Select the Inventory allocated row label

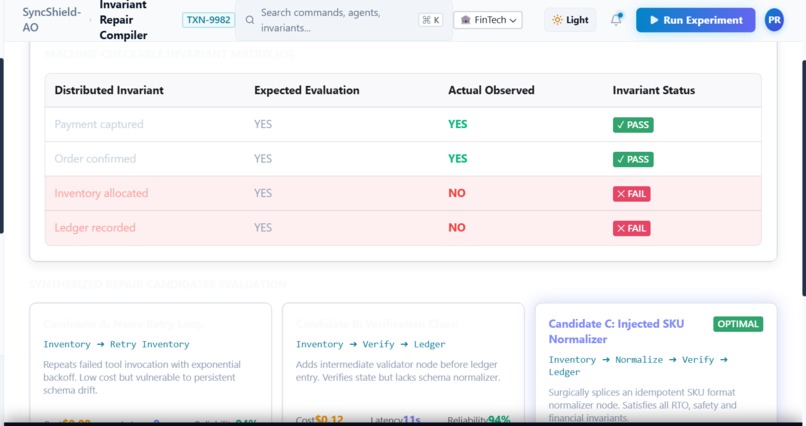coord(101,193)
